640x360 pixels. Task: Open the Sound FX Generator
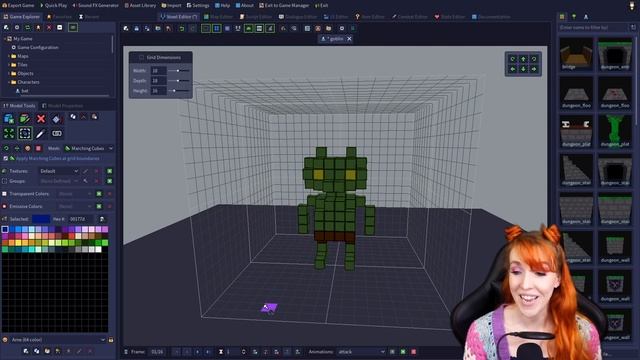96,5
